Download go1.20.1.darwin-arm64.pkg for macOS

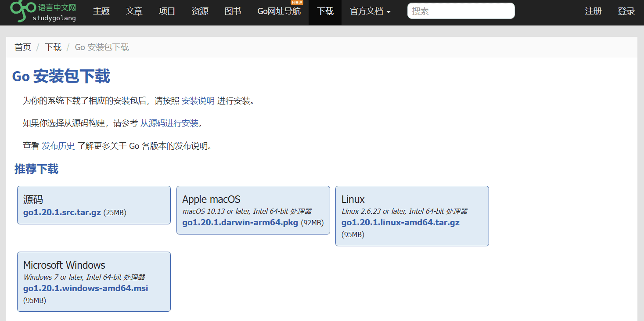click(x=240, y=223)
